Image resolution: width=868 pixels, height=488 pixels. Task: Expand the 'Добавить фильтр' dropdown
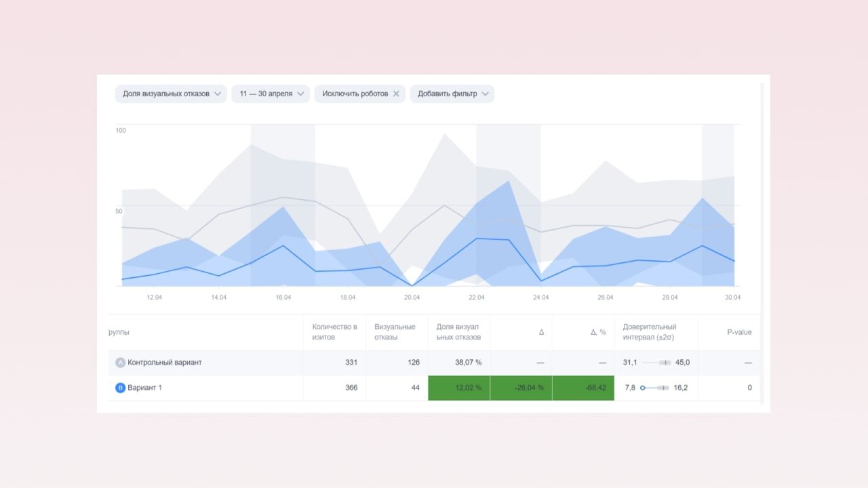(x=452, y=94)
